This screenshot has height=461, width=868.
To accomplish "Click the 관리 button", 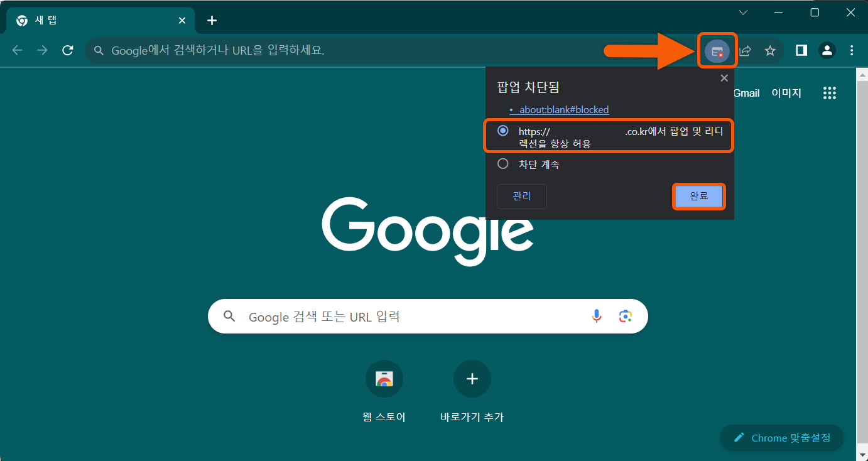I will [522, 196].
